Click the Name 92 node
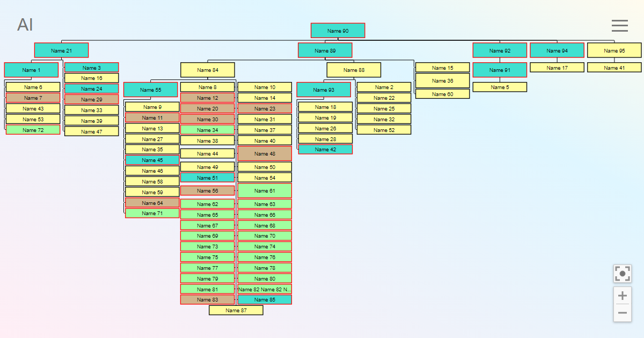The image size is (644, 338). pos(500,50)
